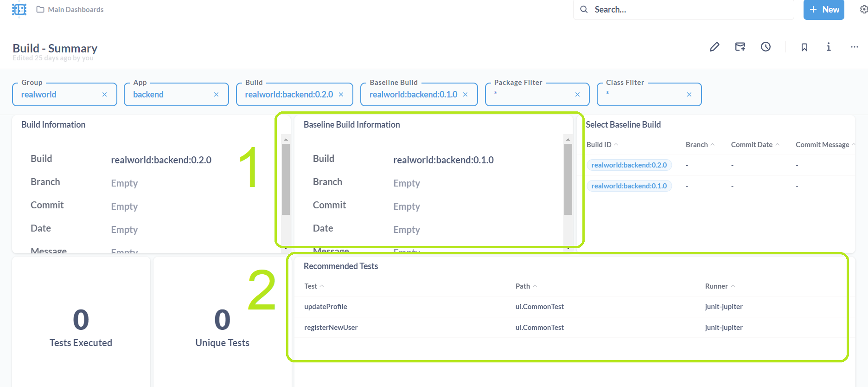Sort Recommended Tests by Runner column
The image size is (868, 387).
(720, 286)
